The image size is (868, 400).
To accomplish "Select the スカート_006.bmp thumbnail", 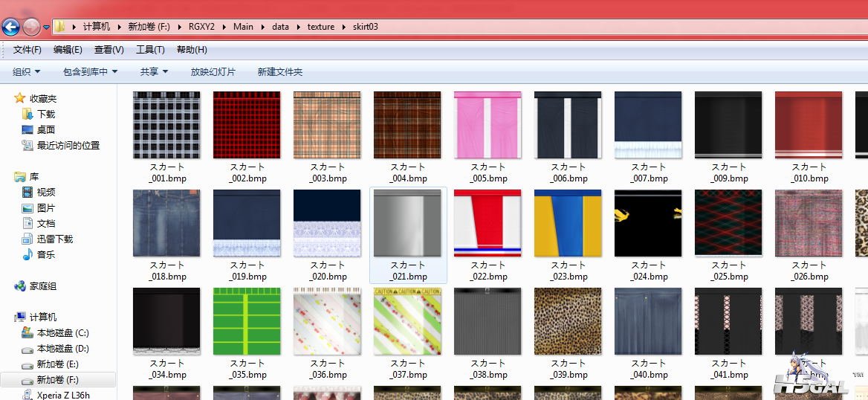I will (568, 125).
